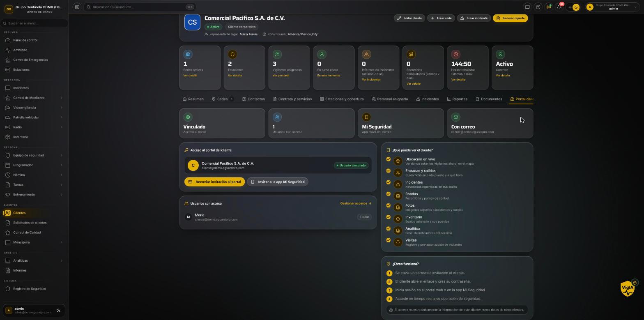644x320 pixels.
Task: Open the help question mark icon
Action: tap(538, 7)
